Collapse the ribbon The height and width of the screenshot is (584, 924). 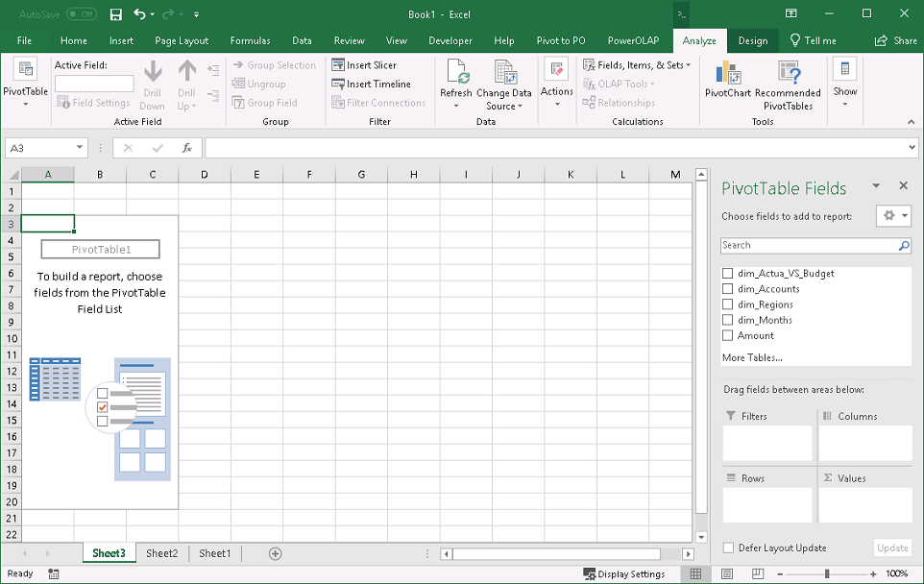[x=912, y=122]
